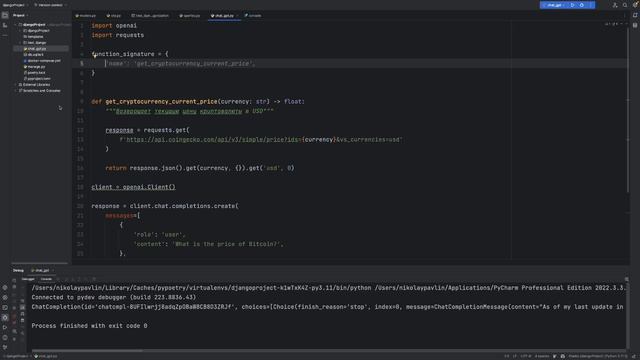Click the get_cryptocurrency_current_price function name
Viewport: 640px width, 360px height.
(162, 102)
